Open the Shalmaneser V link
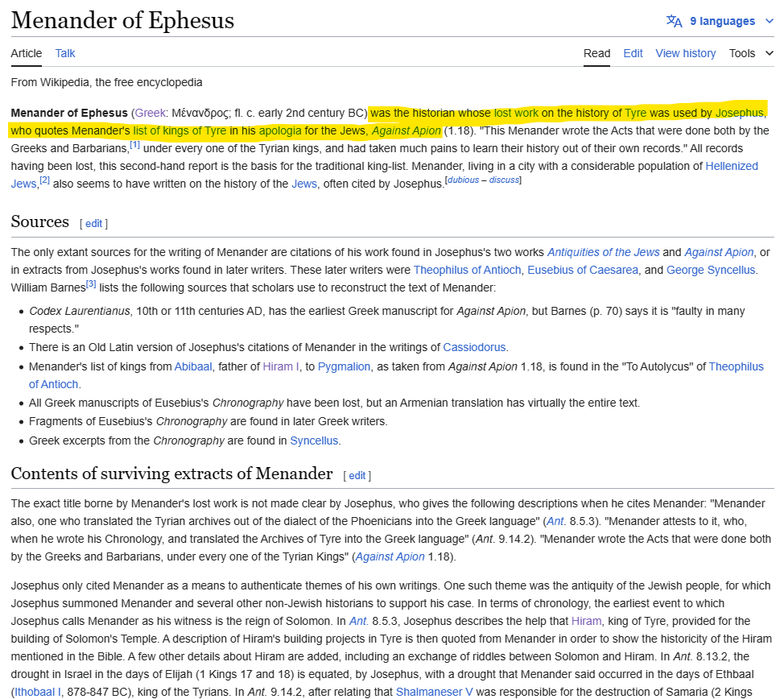This screenshot has width=784, height=699. click(x=434, y=692)
